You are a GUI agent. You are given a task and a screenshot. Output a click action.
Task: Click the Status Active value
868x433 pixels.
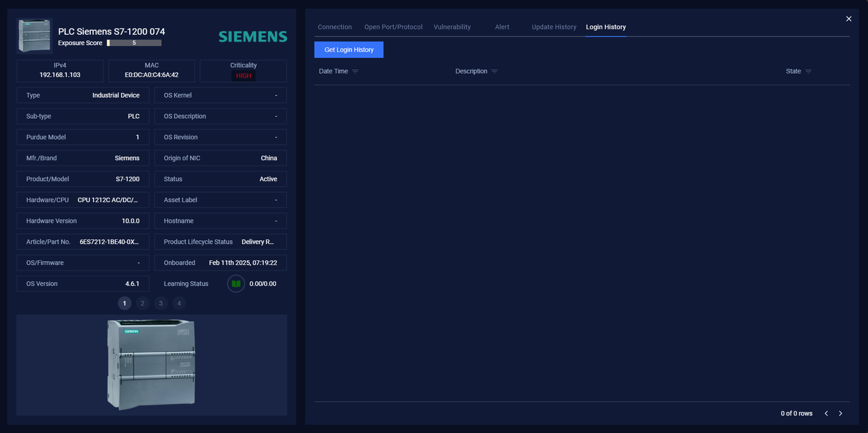click(x=268, y=179)
